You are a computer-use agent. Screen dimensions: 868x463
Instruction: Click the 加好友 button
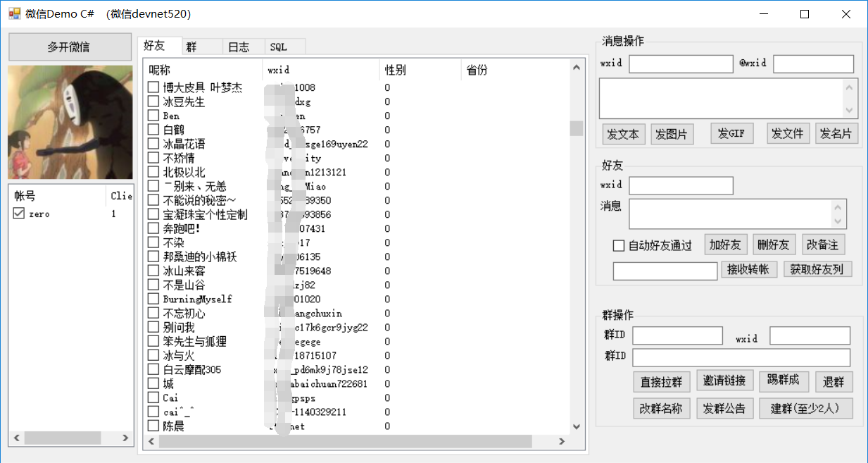[x=726, y=245]
